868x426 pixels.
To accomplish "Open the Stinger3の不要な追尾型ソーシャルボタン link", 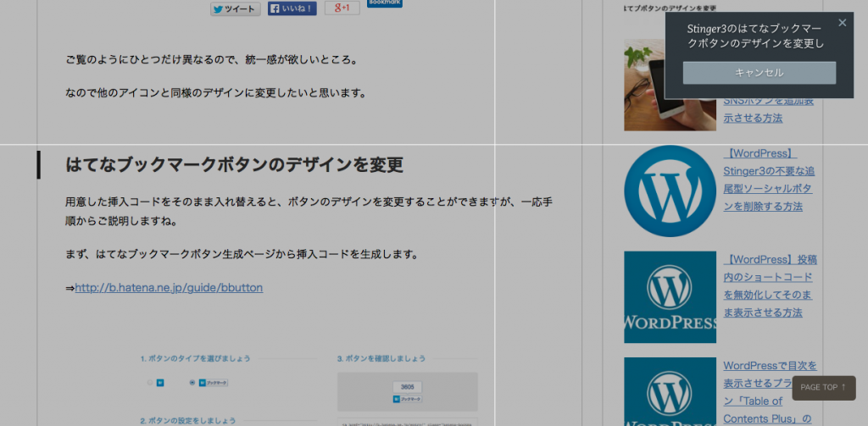I will pos(768,180).
